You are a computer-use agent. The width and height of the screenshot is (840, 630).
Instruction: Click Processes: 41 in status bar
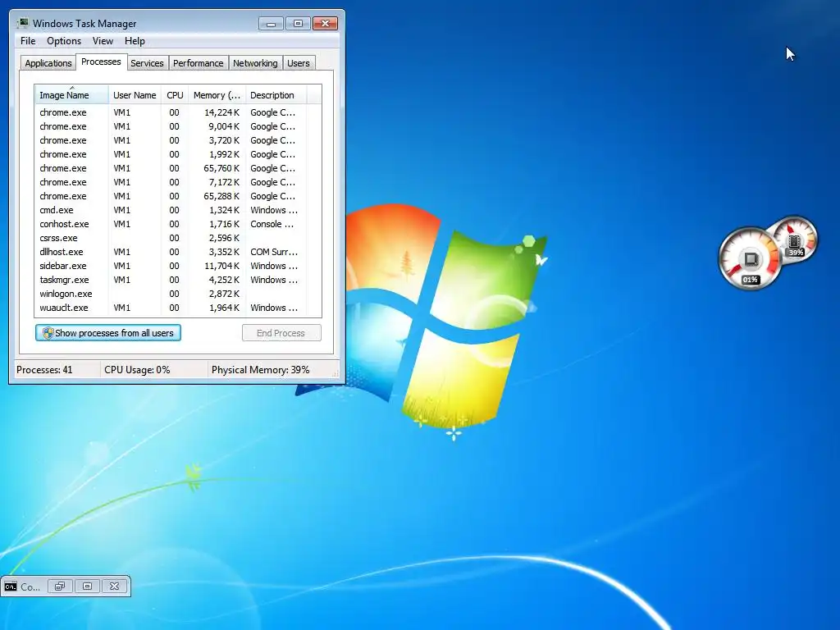(x=44, y=370)
